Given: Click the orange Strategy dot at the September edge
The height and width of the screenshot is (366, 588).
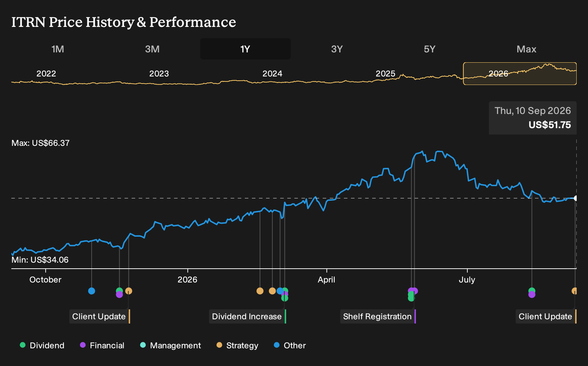Looking at the screenshot, I should [575, 291].
